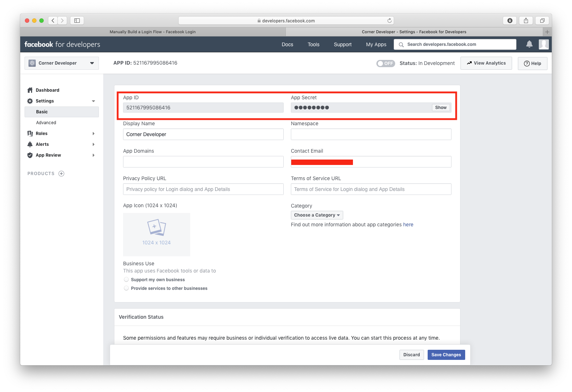Select Support my own business radio
This screenshot has width=572, height=392.
126,279
